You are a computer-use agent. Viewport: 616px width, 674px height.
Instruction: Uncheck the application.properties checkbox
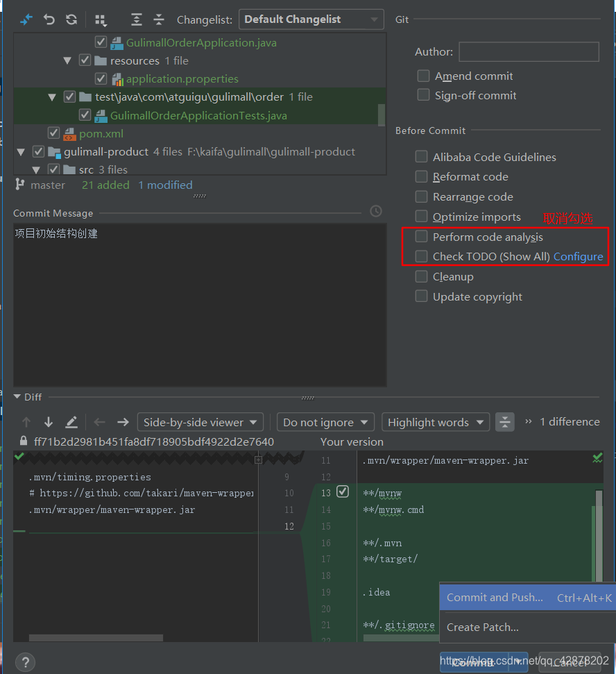pos(101,78)
